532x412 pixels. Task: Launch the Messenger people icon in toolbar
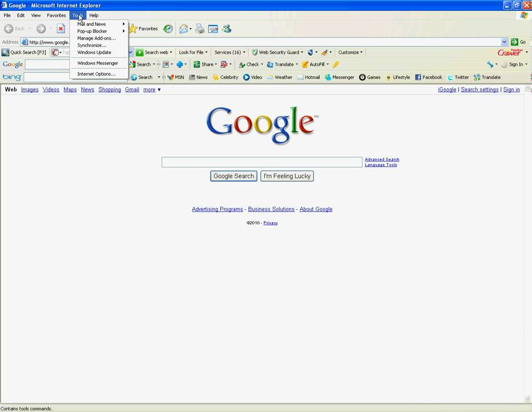point(227,29)
